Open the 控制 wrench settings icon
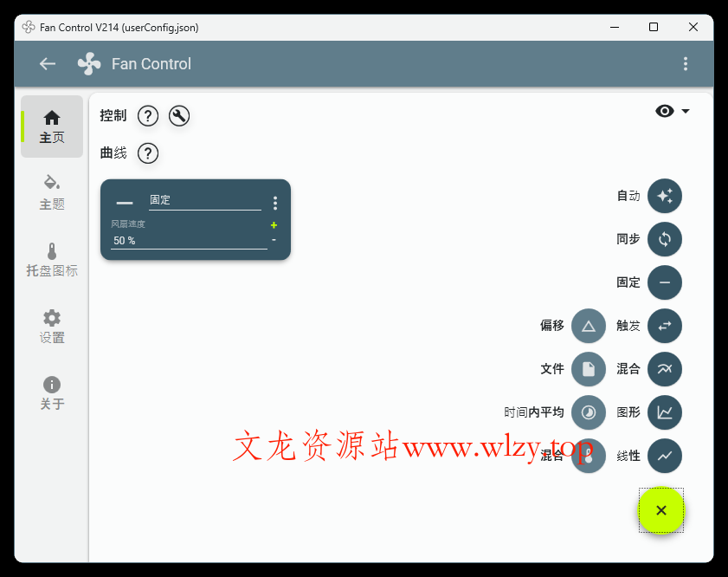Screen dimensions: 728x577 coord(178,115)
